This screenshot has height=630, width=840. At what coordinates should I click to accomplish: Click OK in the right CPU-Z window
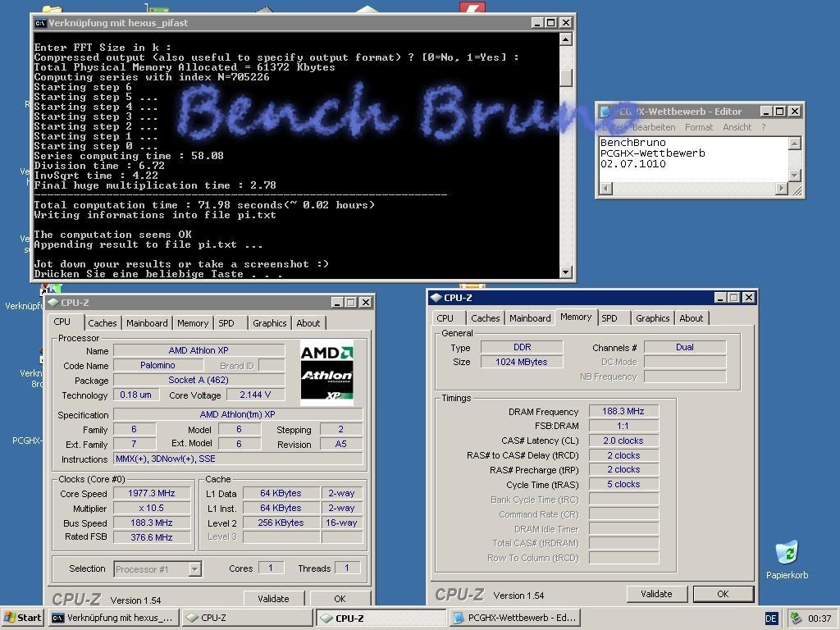[x=723, y=594]
